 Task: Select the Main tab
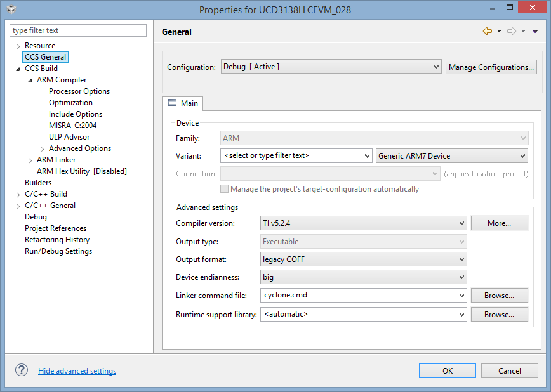click(182, 103)
